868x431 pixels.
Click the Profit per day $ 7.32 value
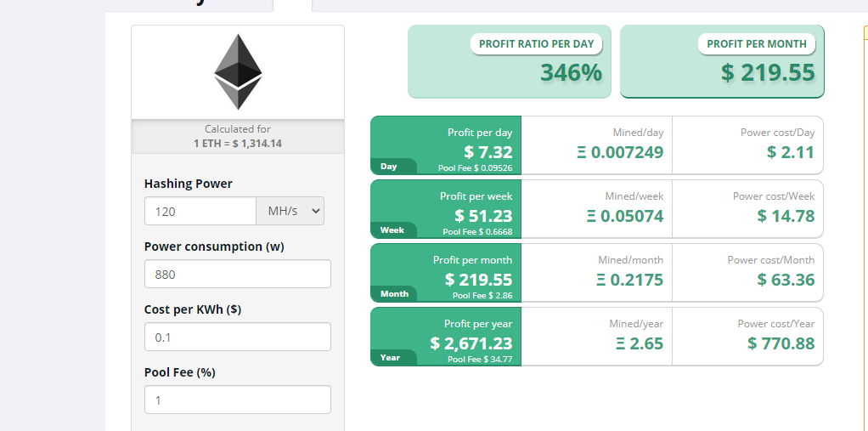click(488, 152)
